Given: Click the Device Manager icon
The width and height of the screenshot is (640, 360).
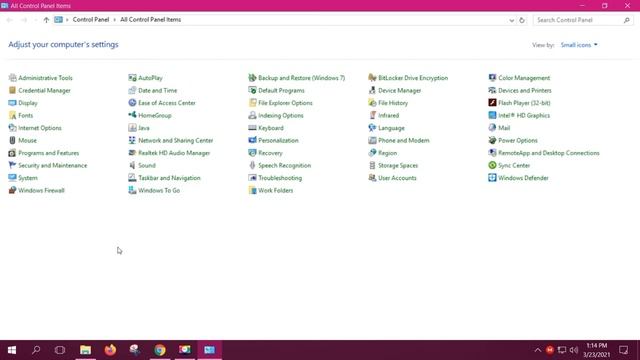Looking at the screenshot, I should coord(372,90).
